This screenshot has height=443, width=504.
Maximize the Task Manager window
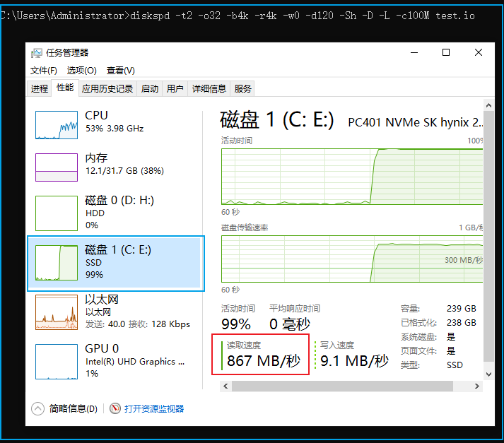click(x=446, y=53)
